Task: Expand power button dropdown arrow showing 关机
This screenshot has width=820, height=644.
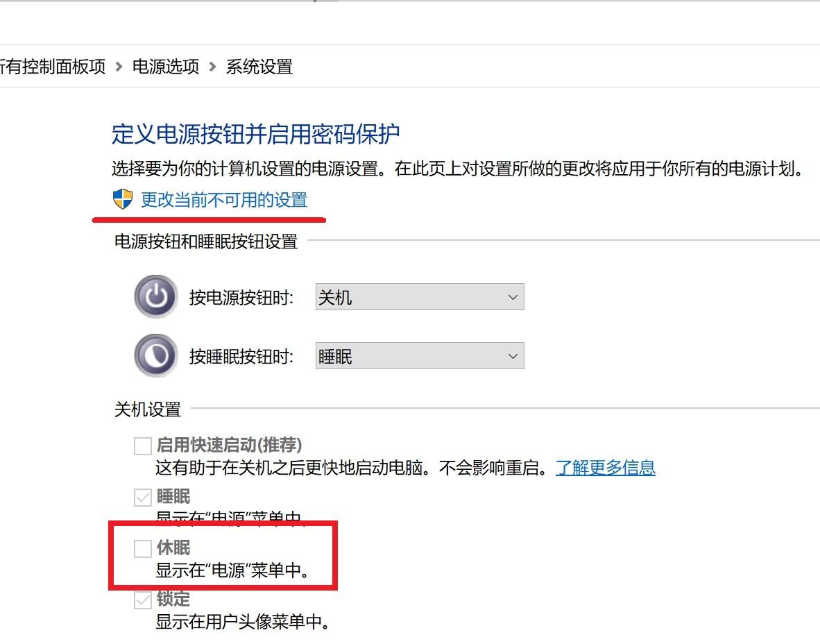Action: 513,297
